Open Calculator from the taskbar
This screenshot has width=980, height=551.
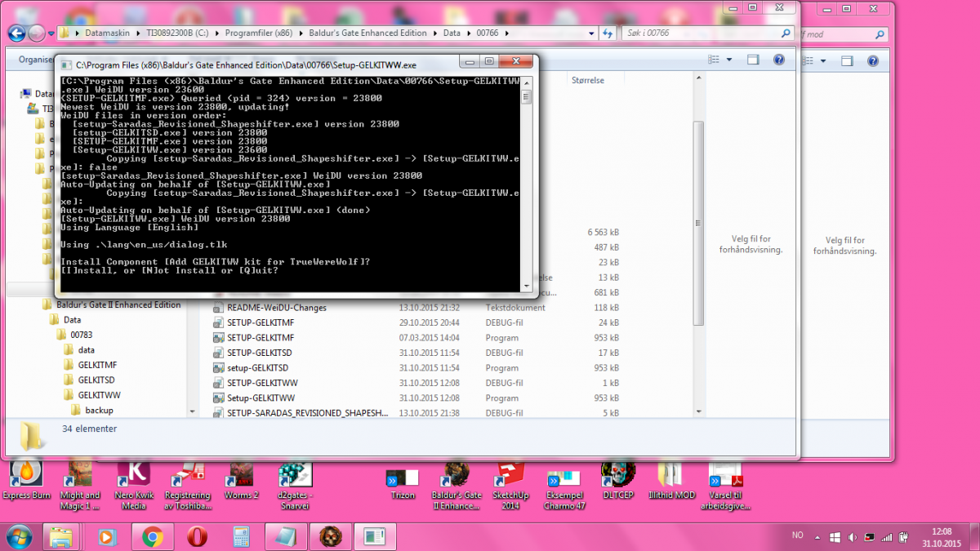click(x=241, y=536)
